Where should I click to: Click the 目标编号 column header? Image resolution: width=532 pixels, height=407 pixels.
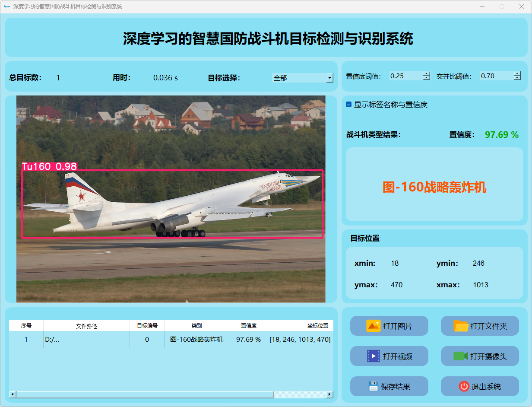pos(147,326)
